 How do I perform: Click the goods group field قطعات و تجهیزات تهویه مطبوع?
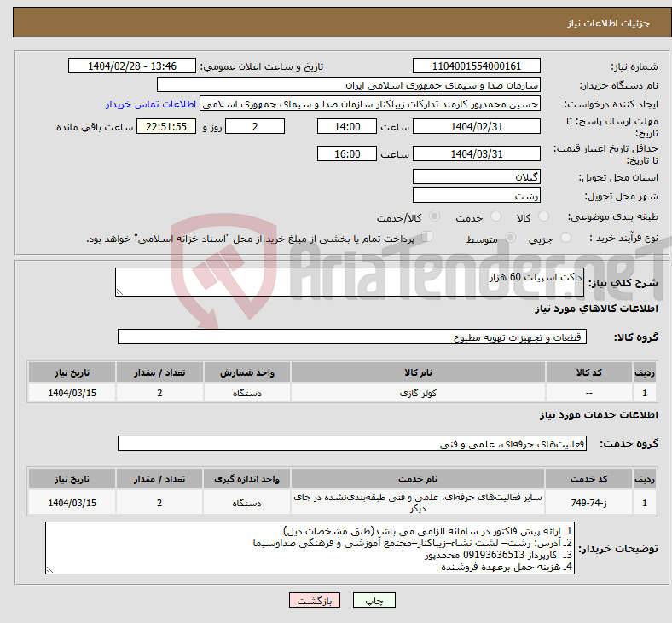[x=352, y=337]
